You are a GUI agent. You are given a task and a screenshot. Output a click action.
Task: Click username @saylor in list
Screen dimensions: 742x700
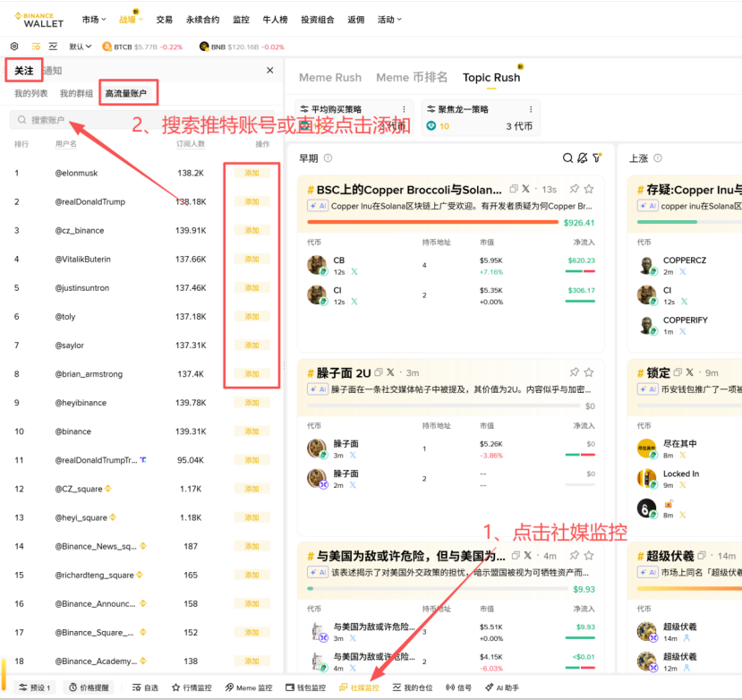pyautogui.click(x=70, y=345)
